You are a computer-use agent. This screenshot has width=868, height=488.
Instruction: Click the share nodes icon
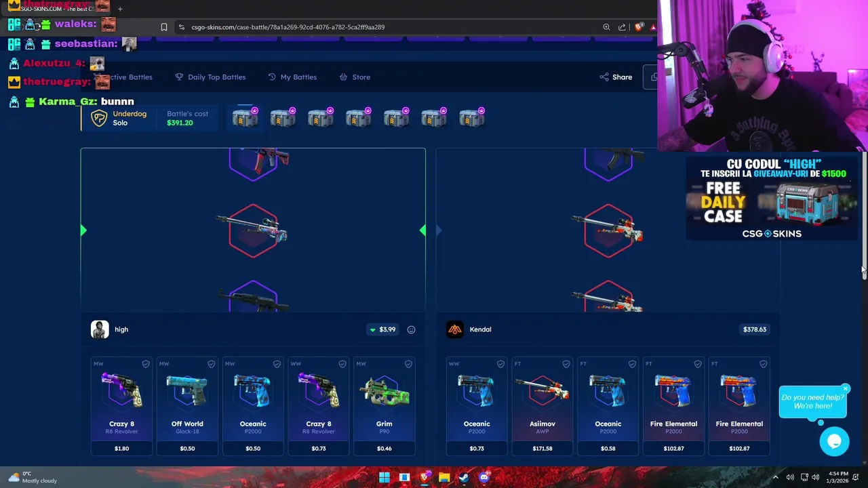pos(604,77)
